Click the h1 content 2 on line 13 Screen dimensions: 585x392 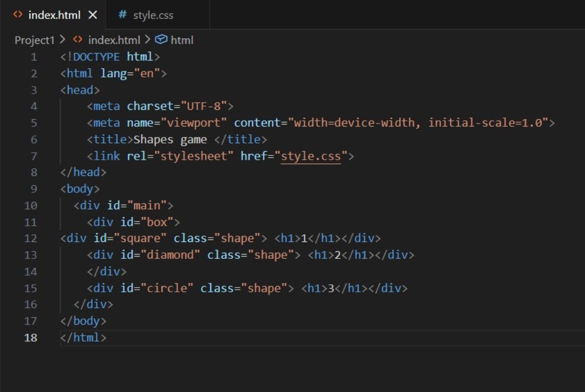pos(337,254)
